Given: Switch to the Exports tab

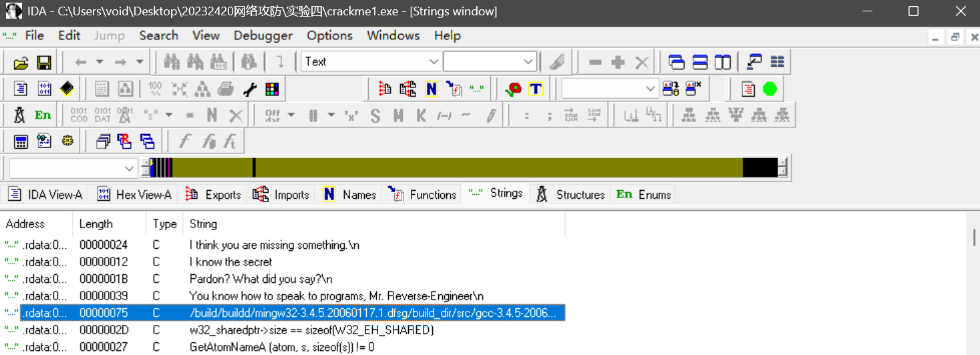Looking at the screenshot, I should [213, 195].
